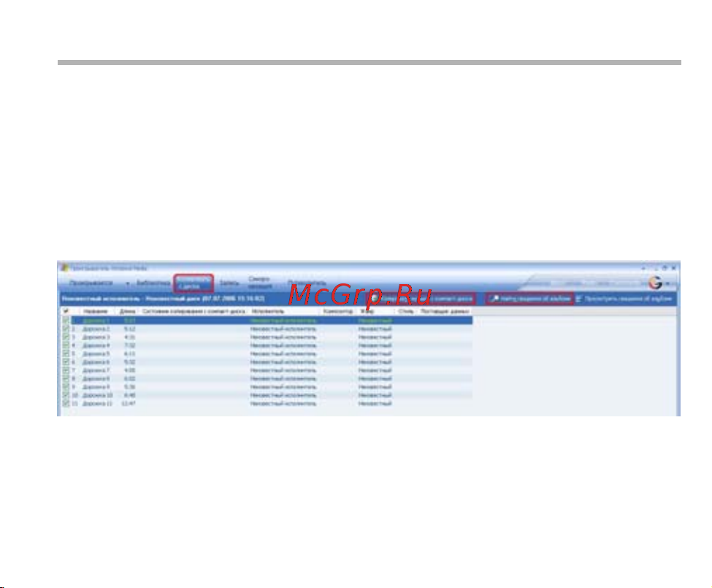This screenshot has width=712, height=588.
Task: Click the artist cell of Дорожка 2
Action: (283, 329)
